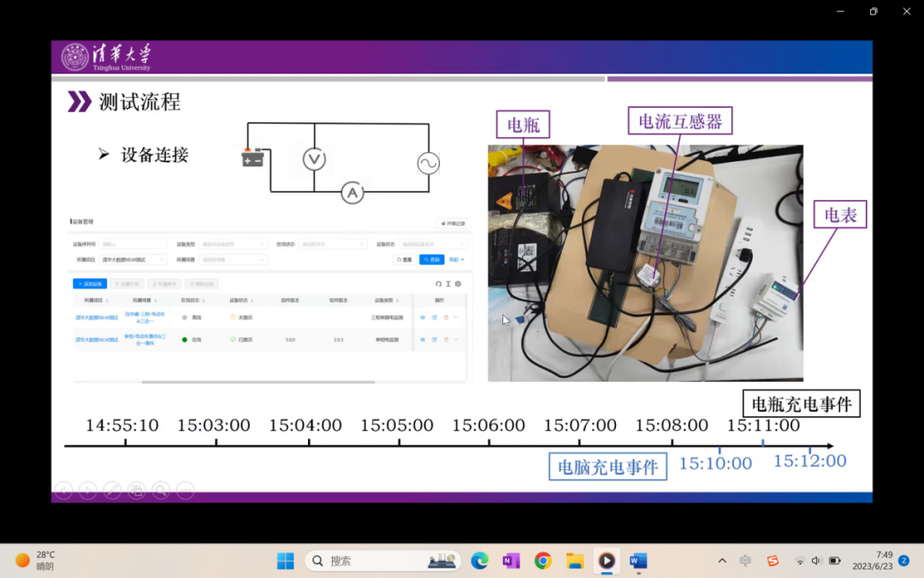Activate the slideshow zoom magnifier
Screen dimensions: 924x578
tap(161, 490)
